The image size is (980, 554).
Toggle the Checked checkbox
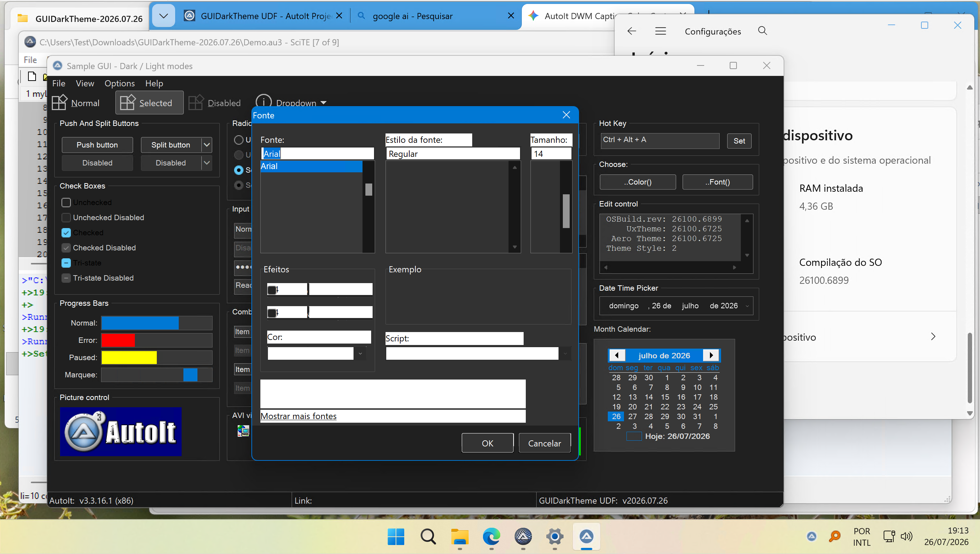(x=66, y=232)
